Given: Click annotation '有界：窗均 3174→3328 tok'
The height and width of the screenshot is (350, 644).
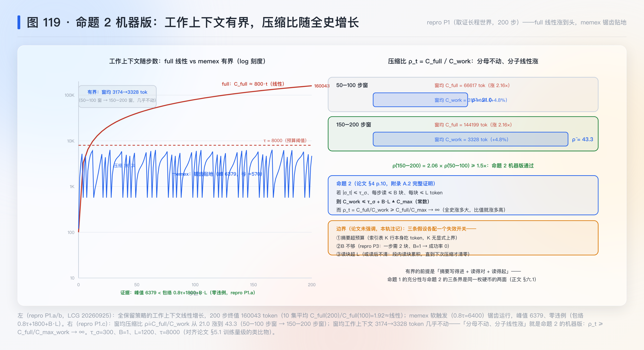Looking at the screenshot, I should click(117, 92).
